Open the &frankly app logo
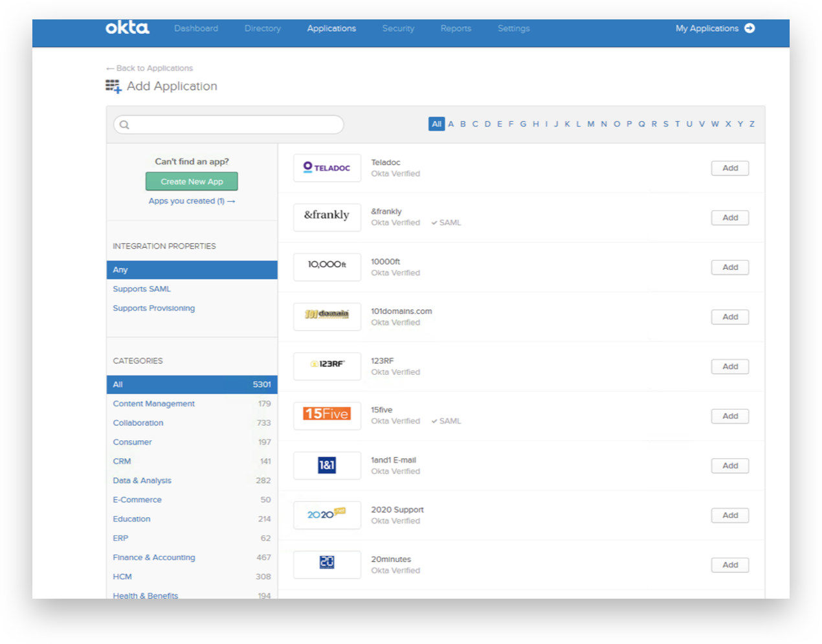 coord(327,217)
